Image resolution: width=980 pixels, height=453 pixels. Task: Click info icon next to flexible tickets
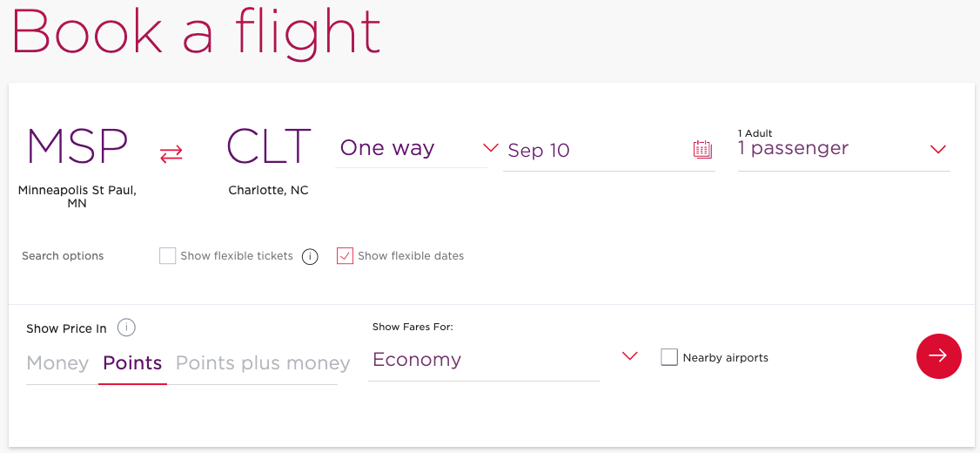point(310,256)
